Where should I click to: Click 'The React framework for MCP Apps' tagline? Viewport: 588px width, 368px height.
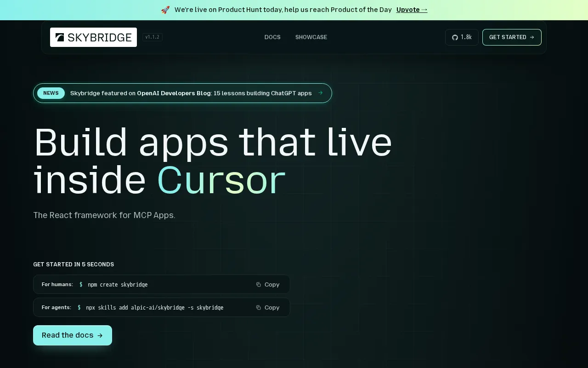104,215
